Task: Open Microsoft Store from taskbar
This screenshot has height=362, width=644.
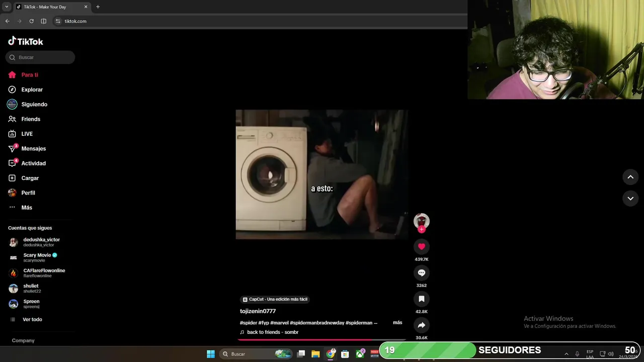Action: [x=345, y=354]
